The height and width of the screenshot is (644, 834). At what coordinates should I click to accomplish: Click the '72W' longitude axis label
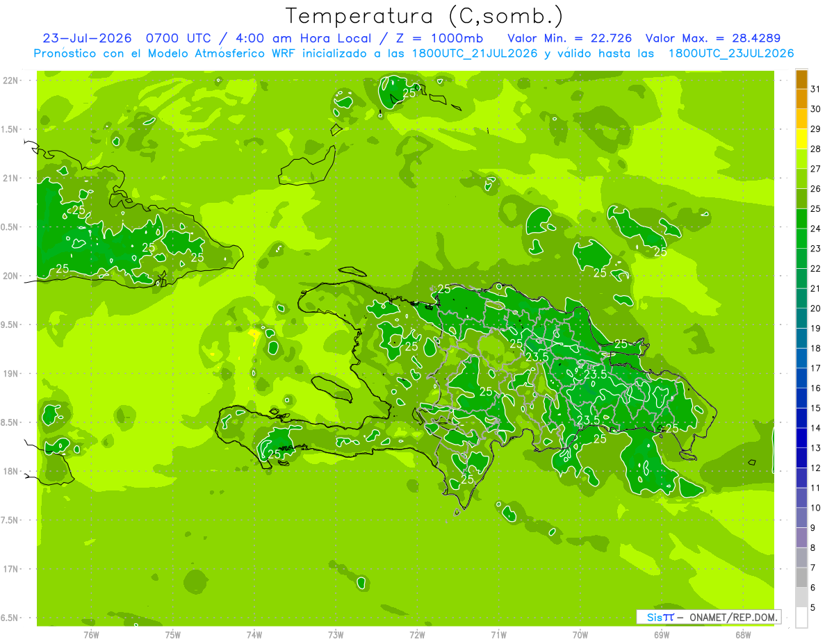pos(417,635)
